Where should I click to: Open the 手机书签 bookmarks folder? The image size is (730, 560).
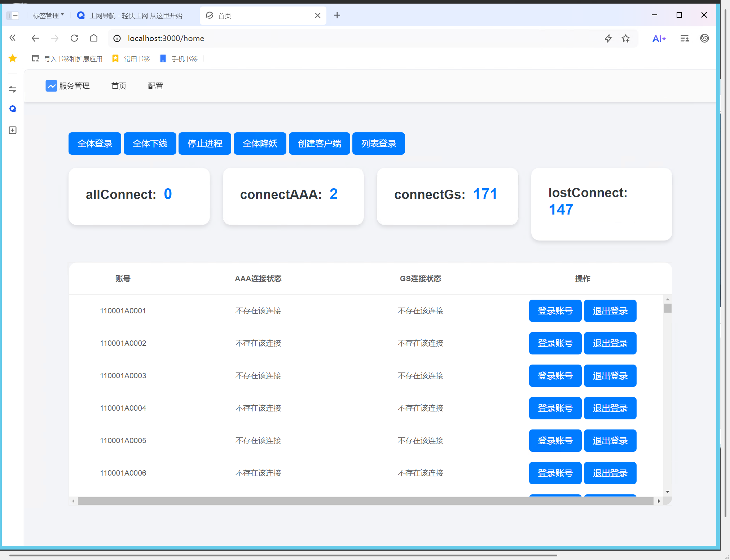179,59
